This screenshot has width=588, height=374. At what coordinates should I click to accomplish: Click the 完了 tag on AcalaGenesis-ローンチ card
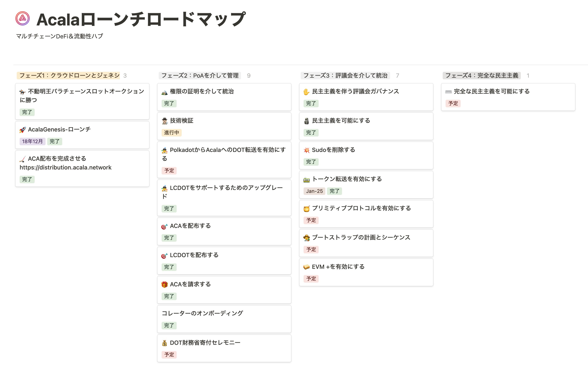pos(54,141)
